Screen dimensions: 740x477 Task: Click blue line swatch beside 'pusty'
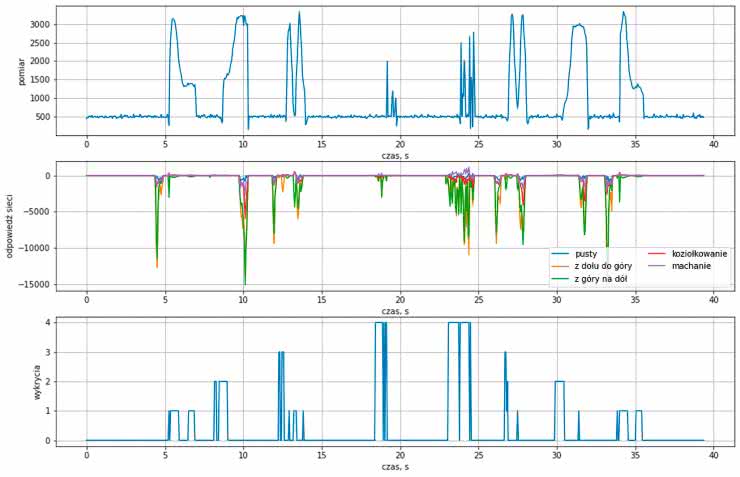561,255
